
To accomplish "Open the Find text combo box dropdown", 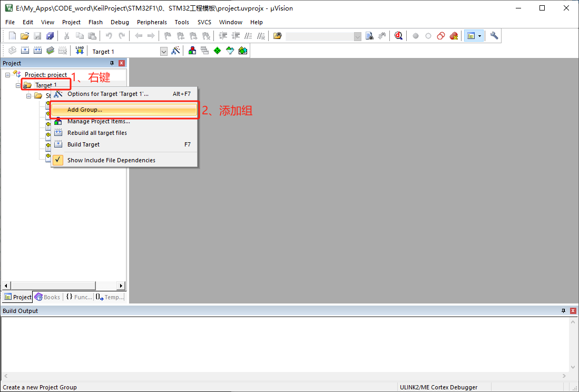I will pyautogui.click(x=357, y=36).
